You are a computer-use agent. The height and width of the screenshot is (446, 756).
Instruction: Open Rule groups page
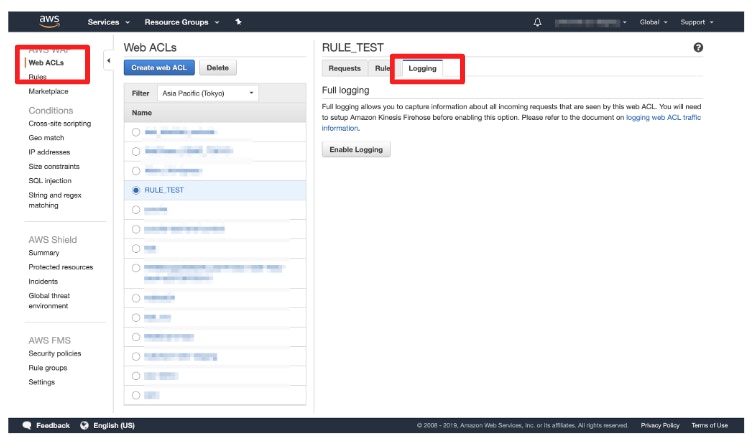click(47, 368)
